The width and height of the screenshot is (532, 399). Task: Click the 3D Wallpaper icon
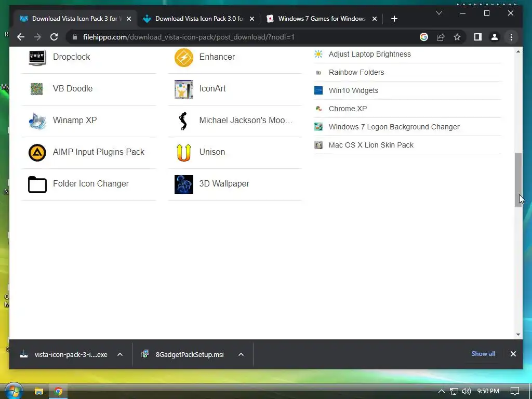click(x=183, y=184)
